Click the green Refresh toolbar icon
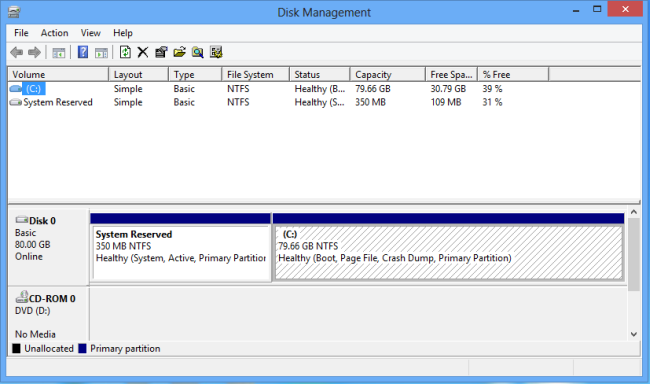This screenshot has height=384, width=650. [x=125, y=52]
